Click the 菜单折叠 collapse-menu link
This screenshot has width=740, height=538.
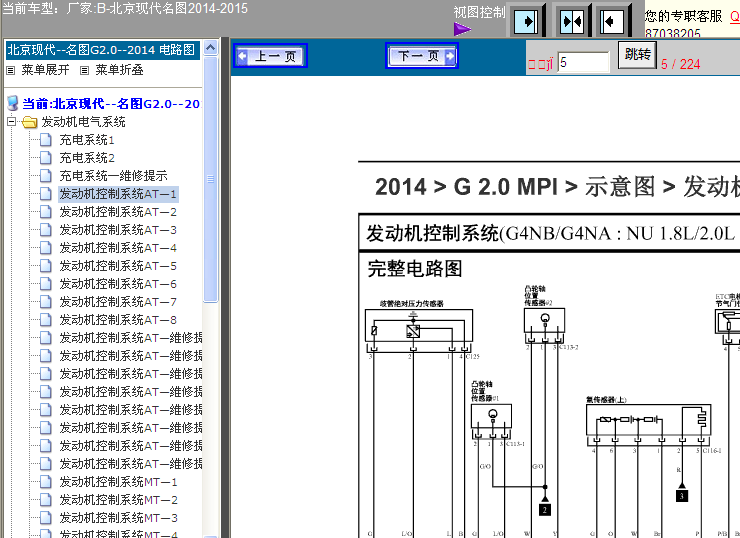[x=119, y=70]
